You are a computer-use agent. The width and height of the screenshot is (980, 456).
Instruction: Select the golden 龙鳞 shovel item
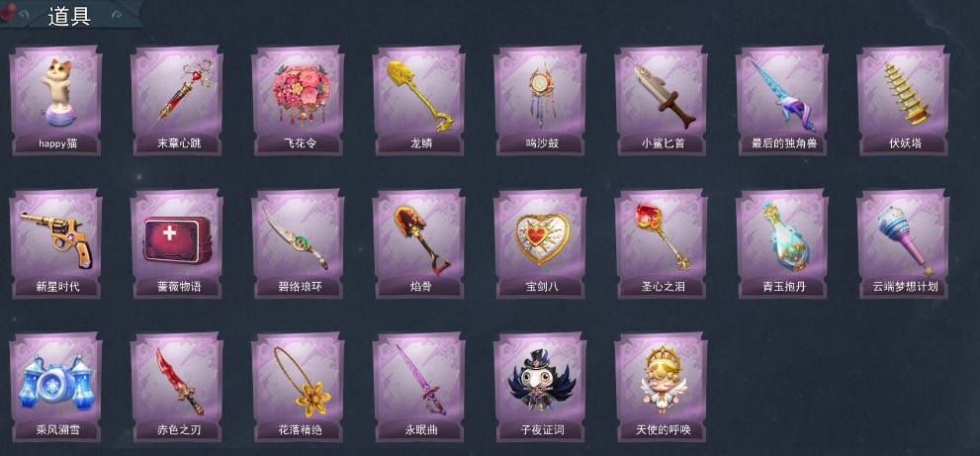tap(418, 100)
